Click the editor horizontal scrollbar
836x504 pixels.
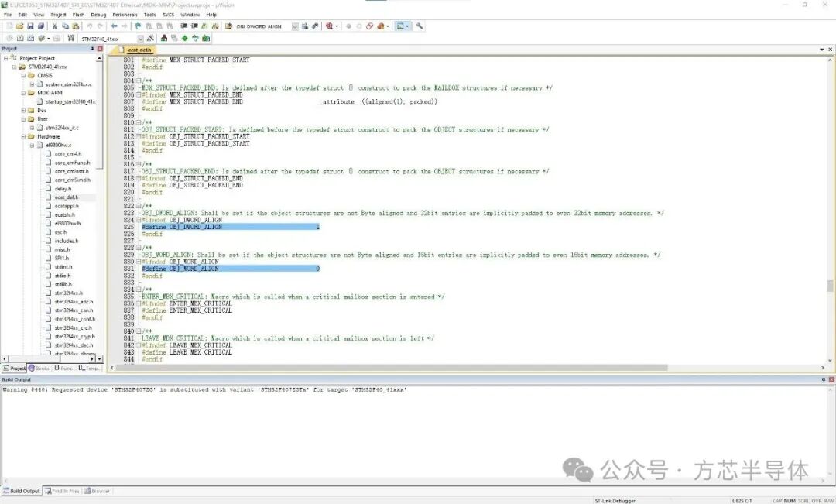[392, 368]
